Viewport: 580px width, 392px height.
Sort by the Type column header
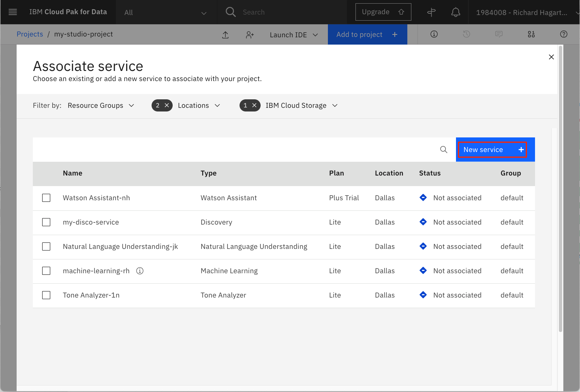pyautogui.click(x=208, y=173)
